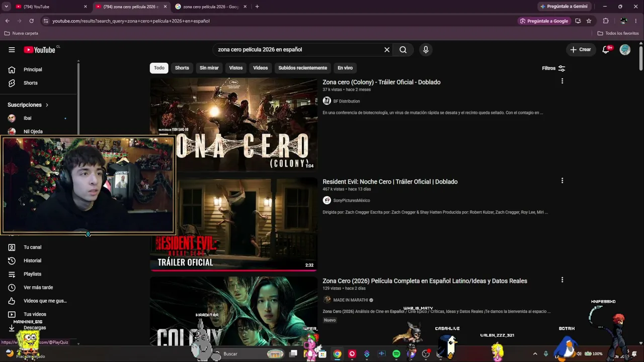Open the YouTube hamburger guide menu

point(12,50)
